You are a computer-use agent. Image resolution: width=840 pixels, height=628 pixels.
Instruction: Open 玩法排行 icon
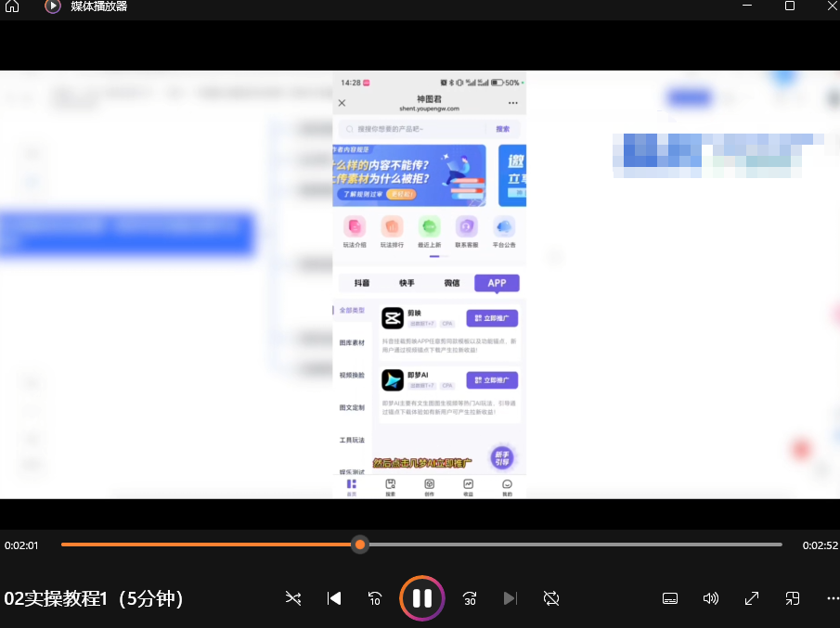click(392, 231)
